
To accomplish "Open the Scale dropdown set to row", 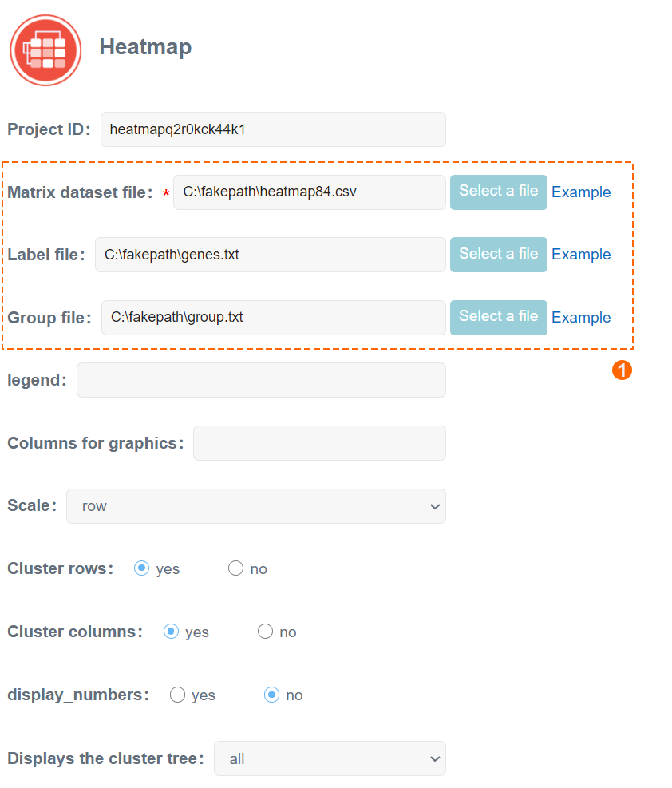I will tap(256, 506).
